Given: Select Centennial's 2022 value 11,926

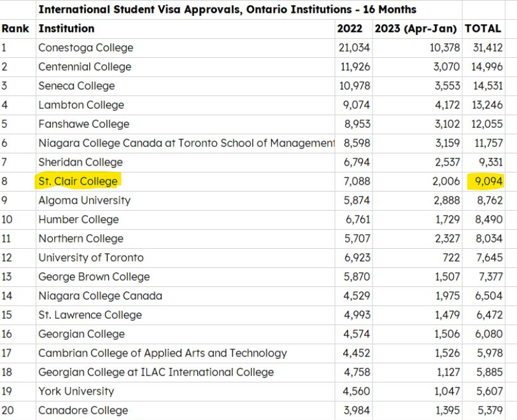Looking at the screenshot, I should tap(353, 67).
